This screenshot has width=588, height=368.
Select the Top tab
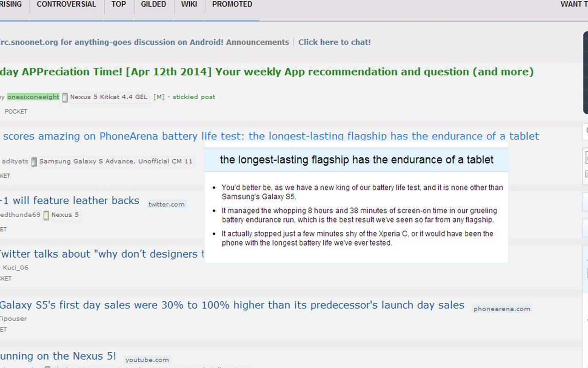tap(119, 4)
